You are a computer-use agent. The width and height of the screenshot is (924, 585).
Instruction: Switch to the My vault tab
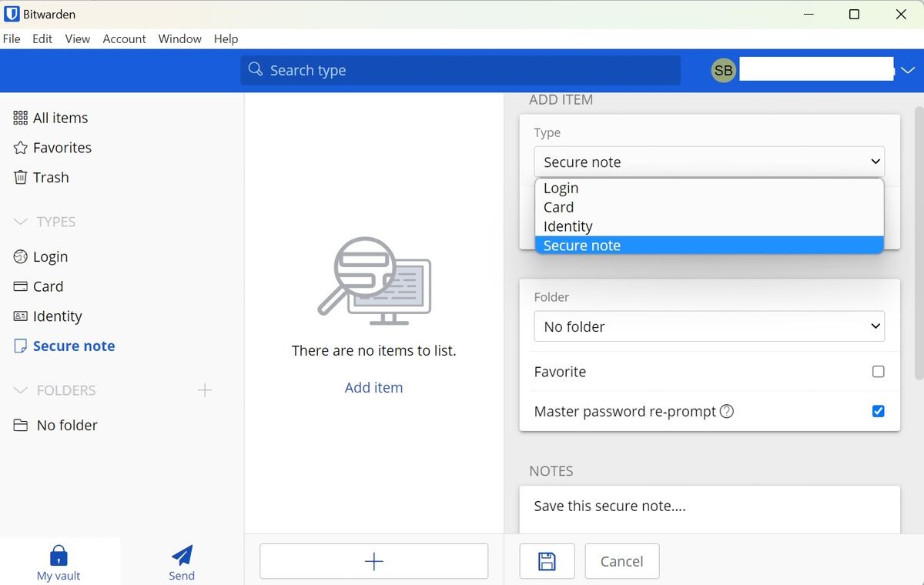(x=59, y=561)
